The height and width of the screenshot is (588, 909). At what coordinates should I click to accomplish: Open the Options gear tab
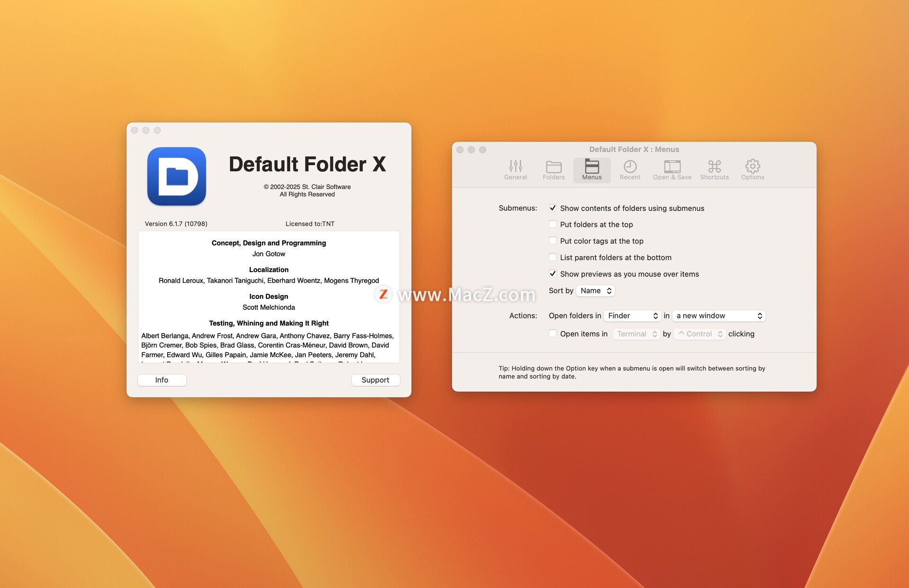coord(752,170)
